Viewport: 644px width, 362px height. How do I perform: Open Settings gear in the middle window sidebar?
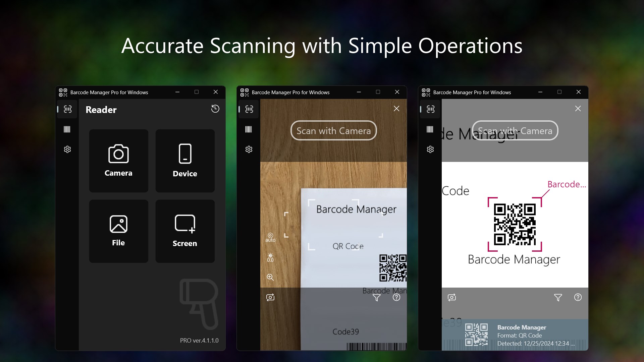click(249, 149)
